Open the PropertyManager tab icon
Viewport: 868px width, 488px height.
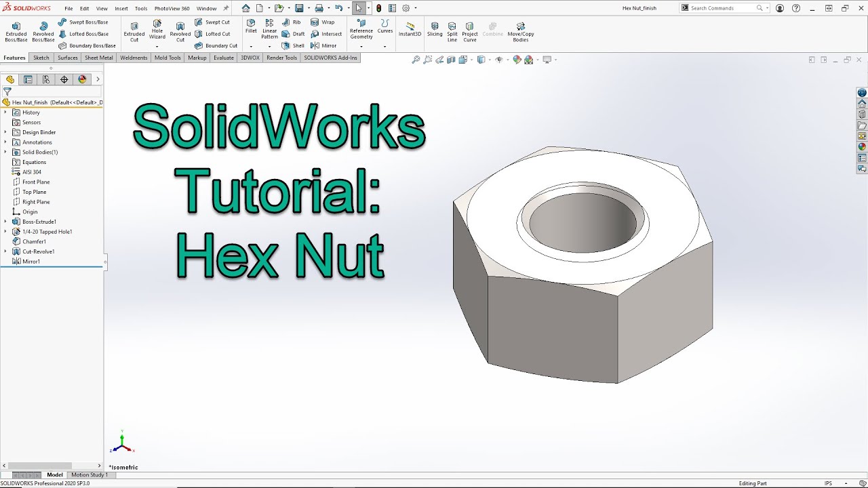pos(28,79)
